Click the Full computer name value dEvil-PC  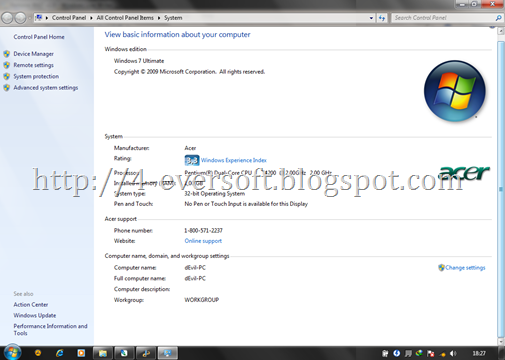point(195,278)
